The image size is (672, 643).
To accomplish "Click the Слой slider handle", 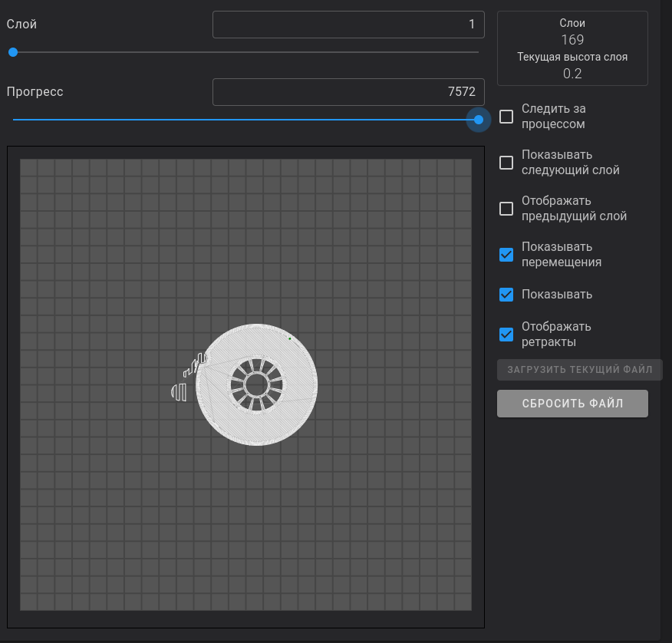I will click(x=13, y=52).
